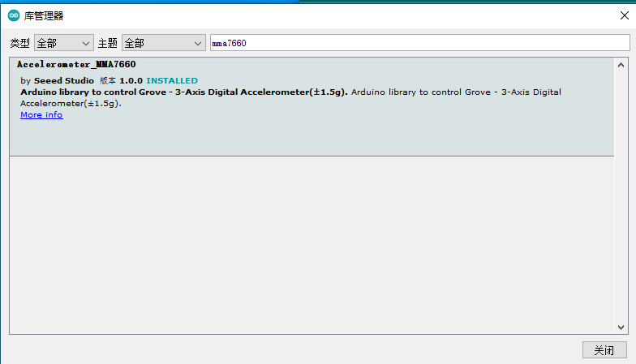The image size is (636, 364).
Task: Click the bold Arduino library description text
Action: coord(184,92)
